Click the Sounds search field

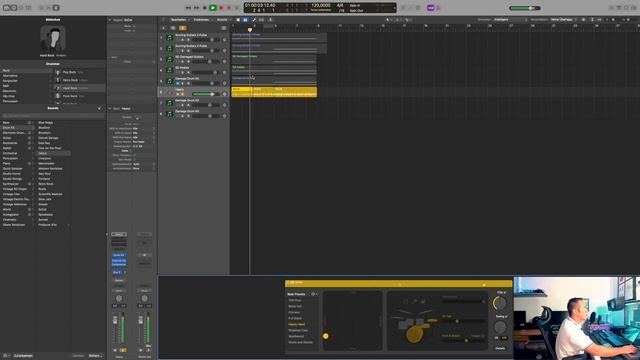click(53, 116)
